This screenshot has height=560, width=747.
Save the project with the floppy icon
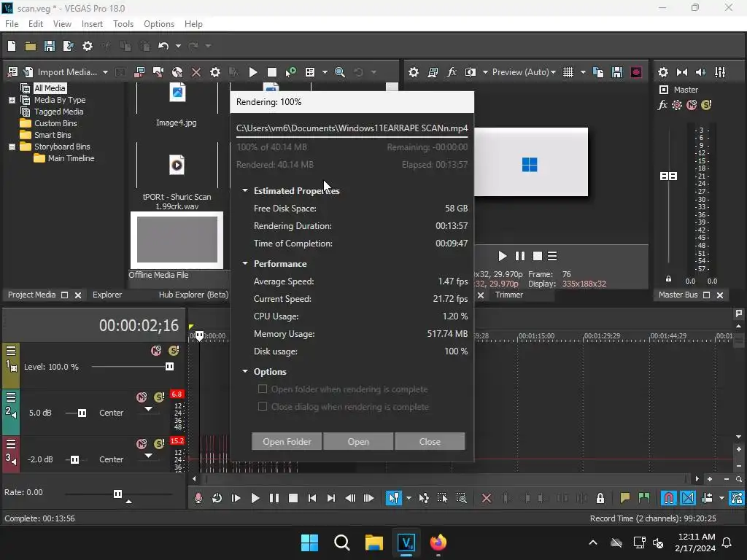point(49,46)
